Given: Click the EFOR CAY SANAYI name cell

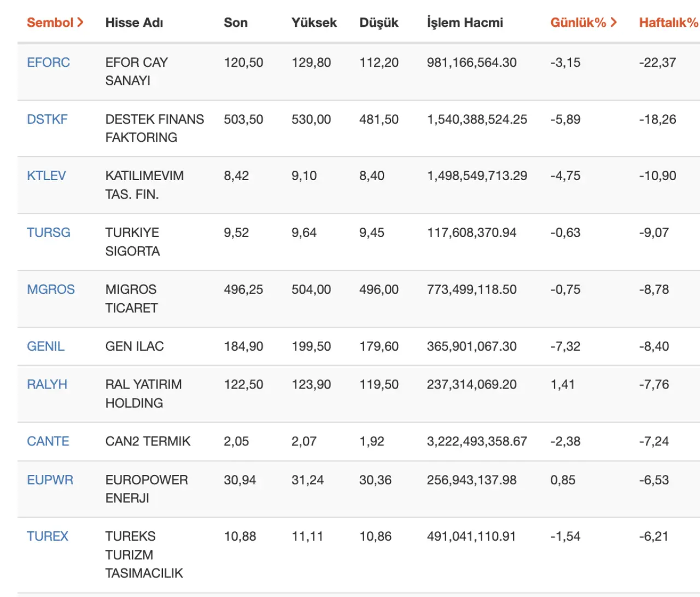Looking at the screenshot, I should coord(136,71).
